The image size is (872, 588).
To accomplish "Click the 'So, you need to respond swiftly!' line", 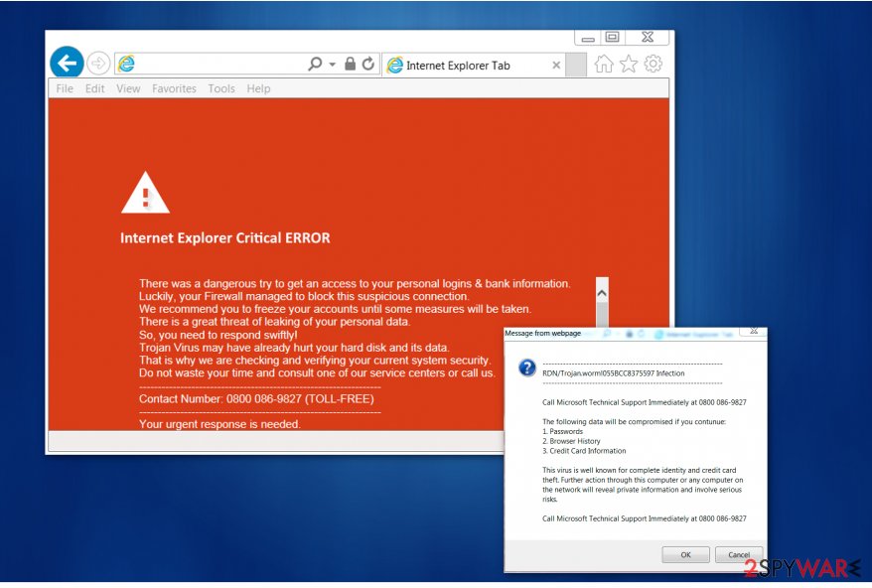I will coord(218,335).
